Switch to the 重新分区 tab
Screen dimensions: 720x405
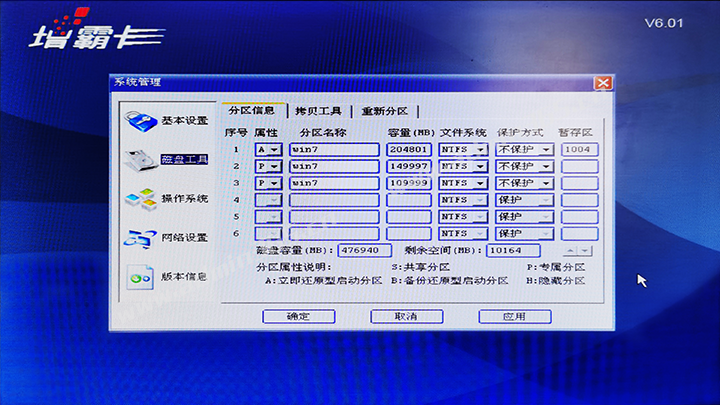tap(385, 111)
